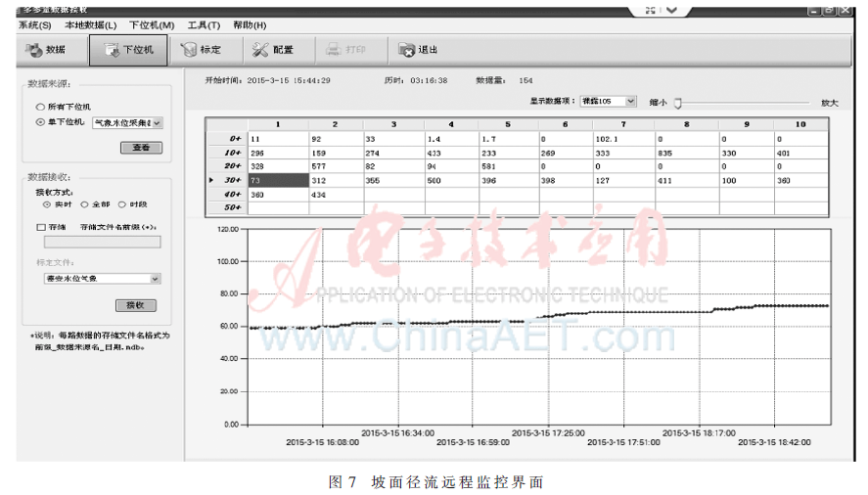868x495 pixels.
Task: Select table cell 401
Action: pyautogui.click(x=801, y=153)
